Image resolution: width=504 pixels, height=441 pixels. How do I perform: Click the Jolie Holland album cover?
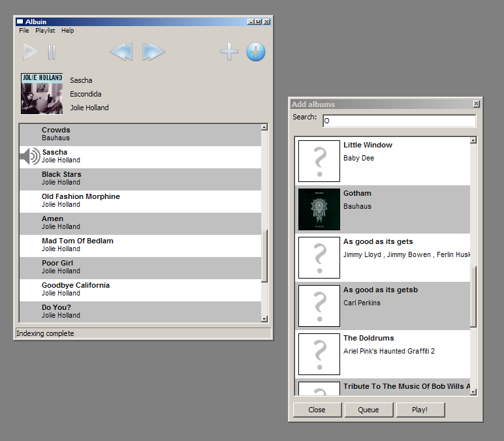42,93
